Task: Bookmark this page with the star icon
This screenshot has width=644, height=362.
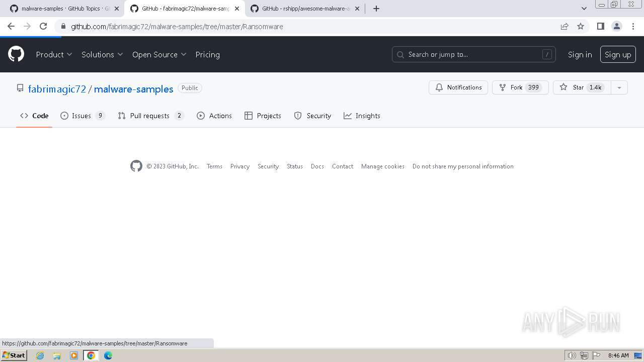Action: [x=581, y=26]
